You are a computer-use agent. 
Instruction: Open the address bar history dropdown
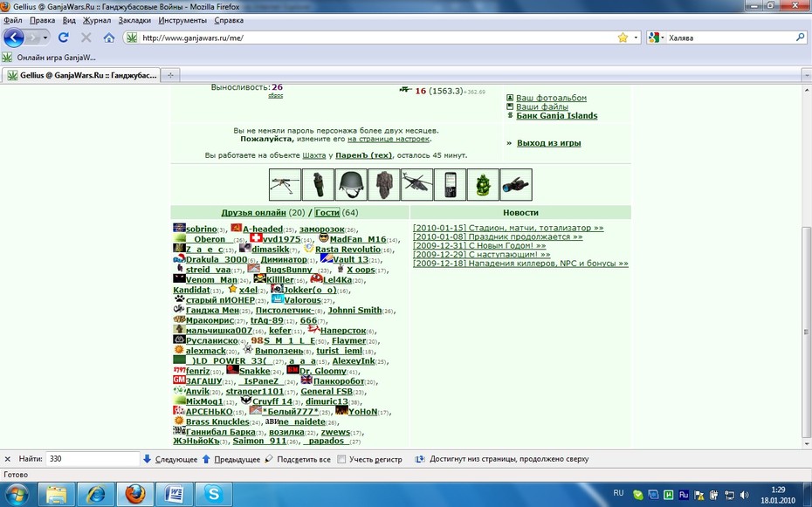[636, 38]
